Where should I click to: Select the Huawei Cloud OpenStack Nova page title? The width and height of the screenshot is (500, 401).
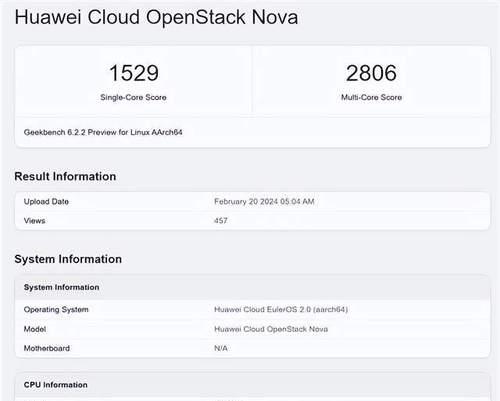[156, 17]
